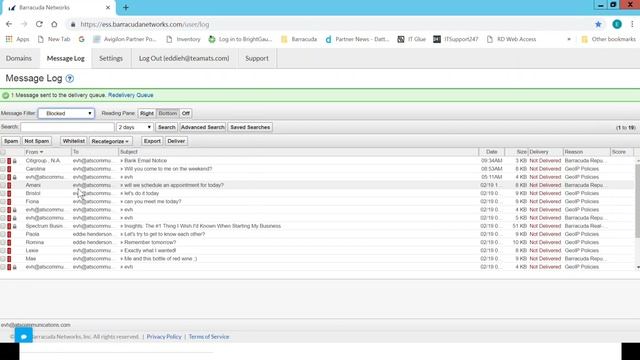Click the bookmark star in address bar

(x=598, y=24)
